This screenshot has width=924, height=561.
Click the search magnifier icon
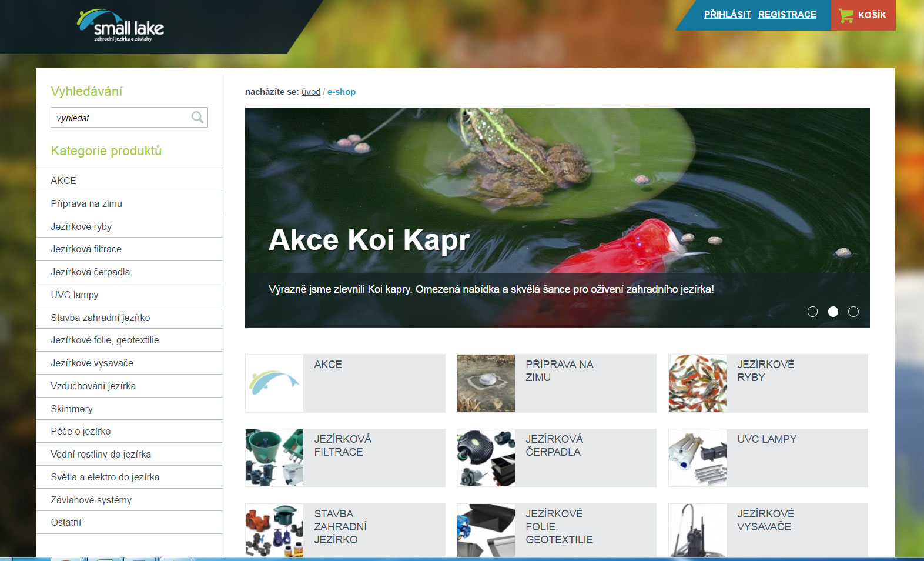pos(197,118)
